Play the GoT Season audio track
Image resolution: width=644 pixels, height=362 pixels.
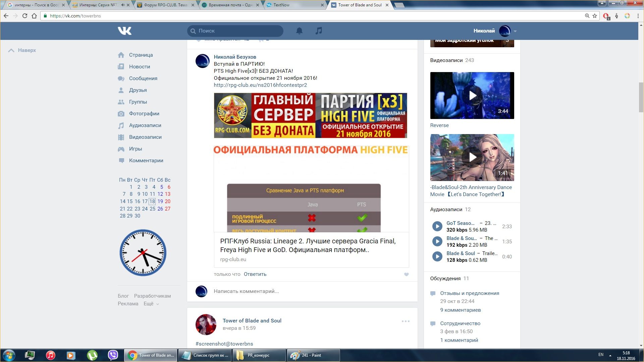click(x=437, y=226)
